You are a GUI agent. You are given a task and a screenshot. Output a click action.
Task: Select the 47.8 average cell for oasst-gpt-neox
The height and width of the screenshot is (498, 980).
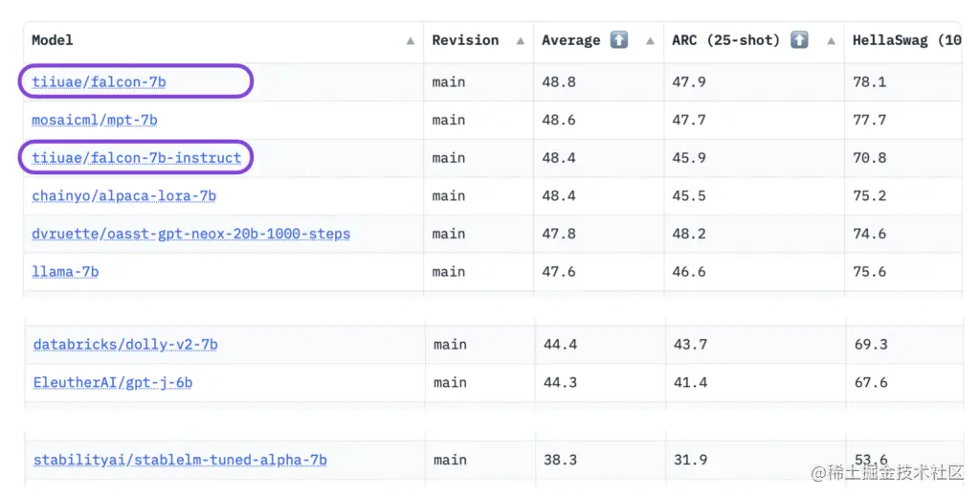click(x=599, y=234)
